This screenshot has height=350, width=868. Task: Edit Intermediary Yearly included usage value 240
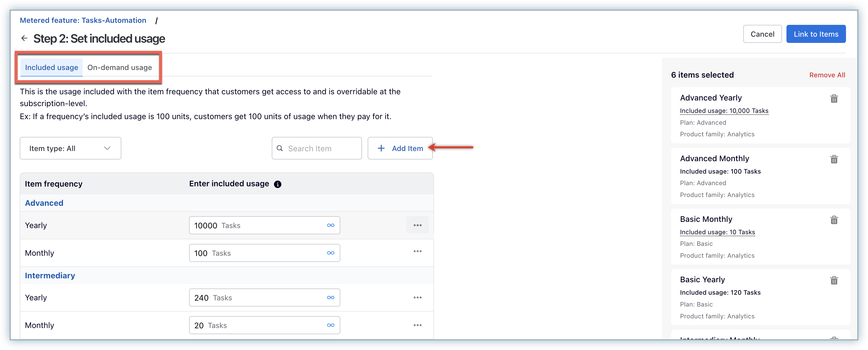tap(264, 297)
